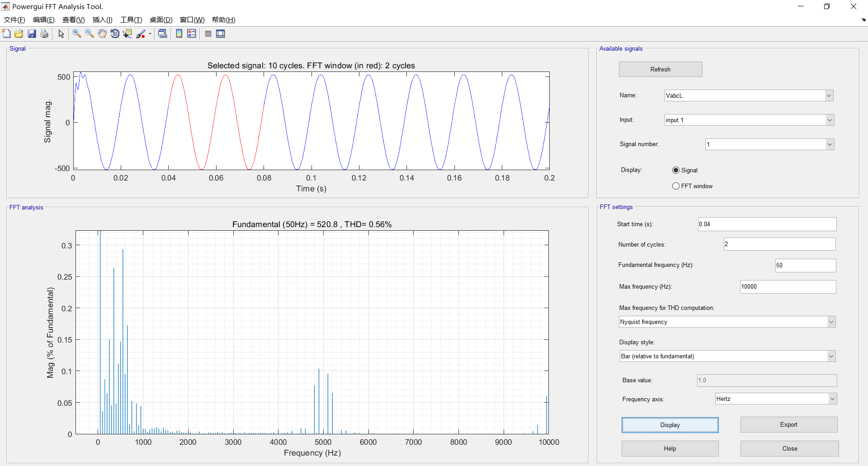
Task: Open the 窗口(W) menu
Action: pyautogui.click(x=192, y=20)
